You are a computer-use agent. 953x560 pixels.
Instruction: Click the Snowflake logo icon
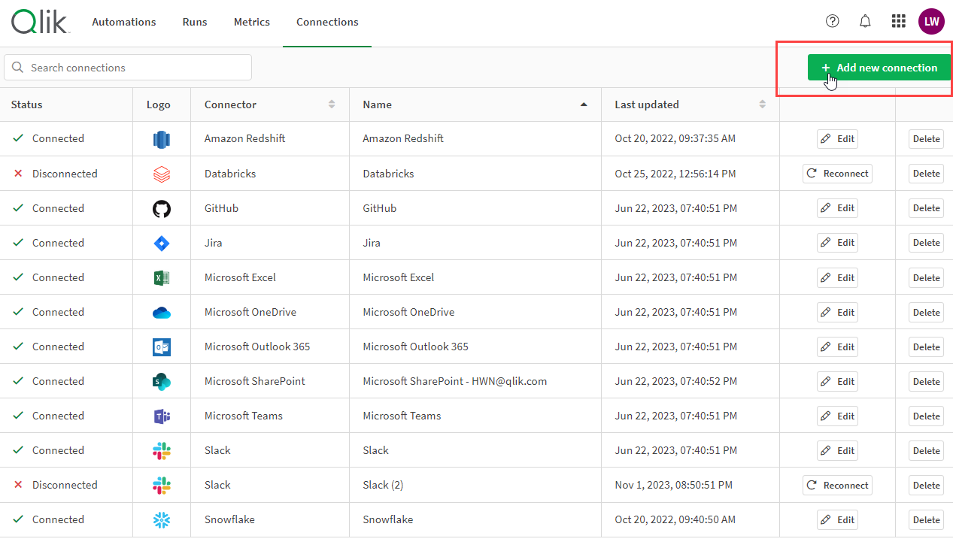click(162, 519)
